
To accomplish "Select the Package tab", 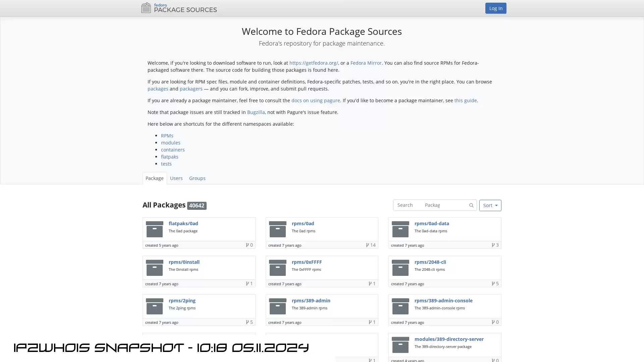I will pyautogui.click(x=155, y=178).
